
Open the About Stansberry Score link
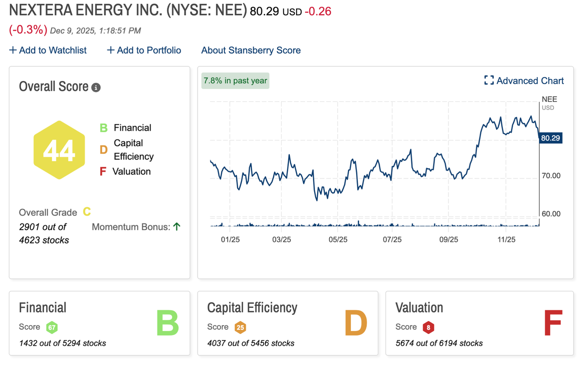tap(251, 50)
